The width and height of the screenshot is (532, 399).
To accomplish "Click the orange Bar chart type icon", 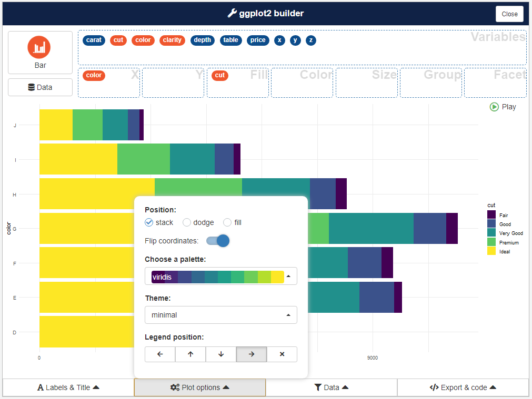I will [40, 47].
